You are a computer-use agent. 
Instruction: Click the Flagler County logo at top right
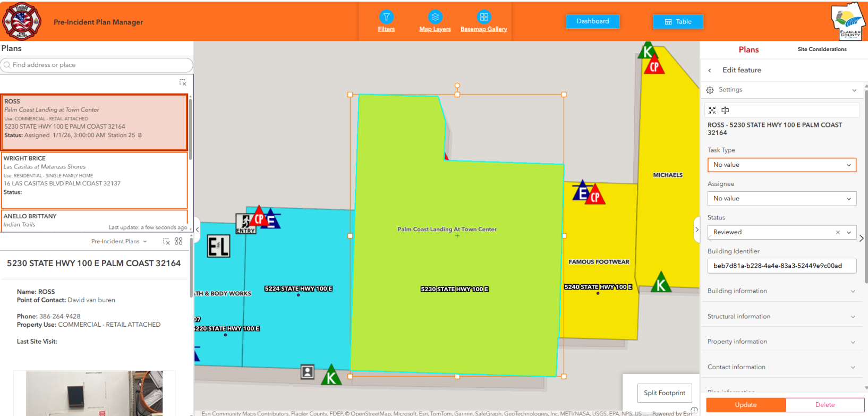pyautogui.click(x=849, y=21)
